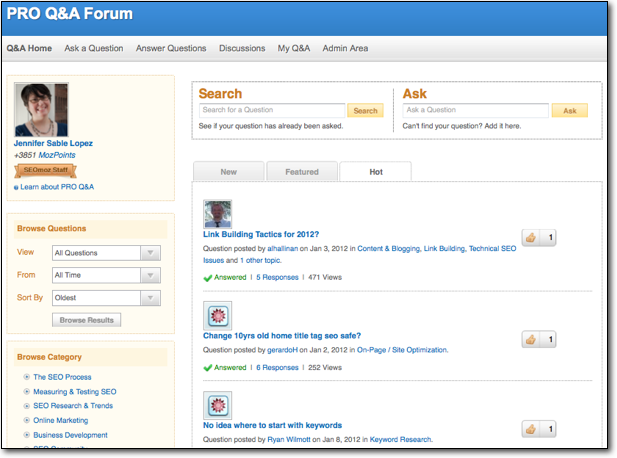Image resolution: width=617 pixels, height=458 pixels.
Task: Expand Measuring & Testing SEO category
Action: tap(26, 392)
